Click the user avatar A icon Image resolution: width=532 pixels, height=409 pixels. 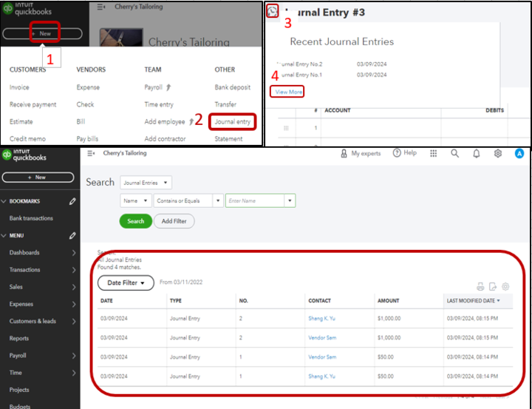519,154
